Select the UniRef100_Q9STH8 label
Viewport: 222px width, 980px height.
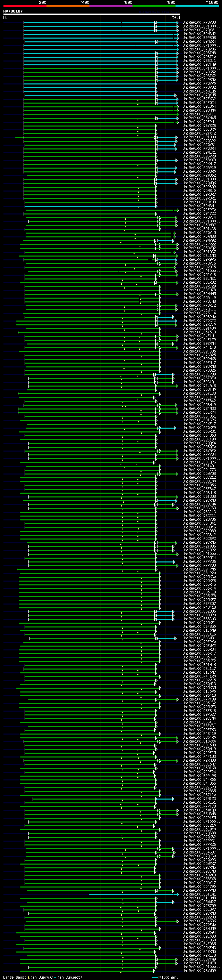[199, 53]
